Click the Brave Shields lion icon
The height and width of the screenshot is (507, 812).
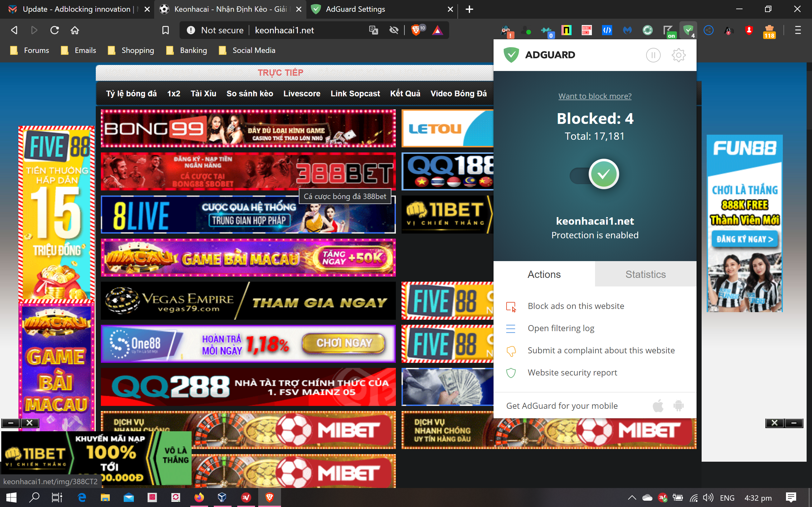click(x=416, y=30)
